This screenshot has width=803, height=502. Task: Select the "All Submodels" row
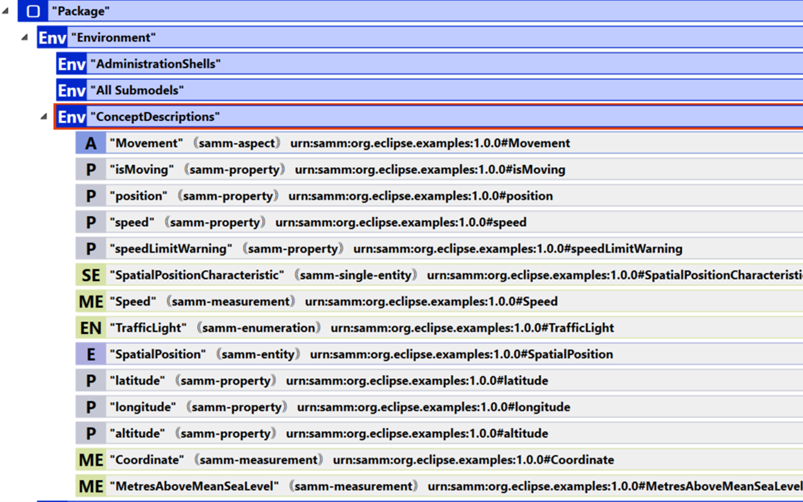coord(430,90)
